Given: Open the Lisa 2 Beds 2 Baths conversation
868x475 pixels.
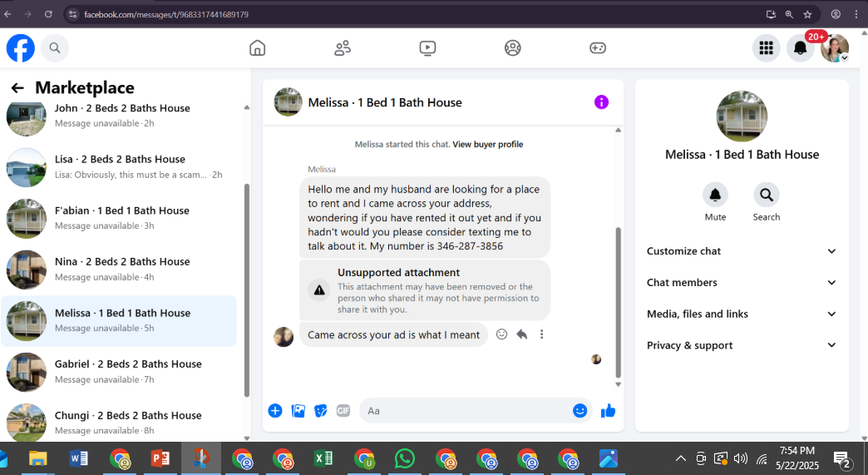Looking at the screenshot, I should coord(119,166).
